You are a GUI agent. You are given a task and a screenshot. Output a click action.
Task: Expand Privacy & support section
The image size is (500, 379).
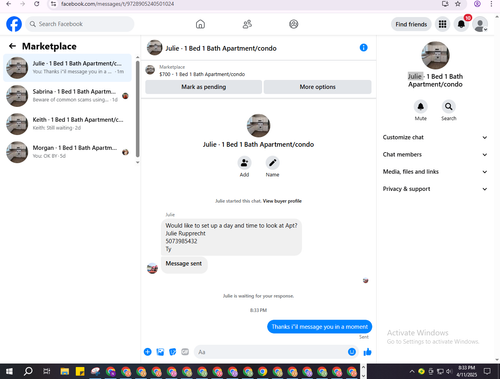435,189
